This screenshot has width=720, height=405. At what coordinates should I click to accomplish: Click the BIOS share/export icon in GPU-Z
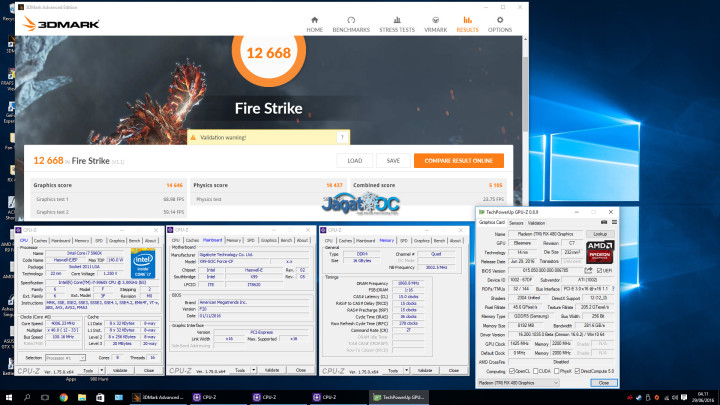click(588, 270)
